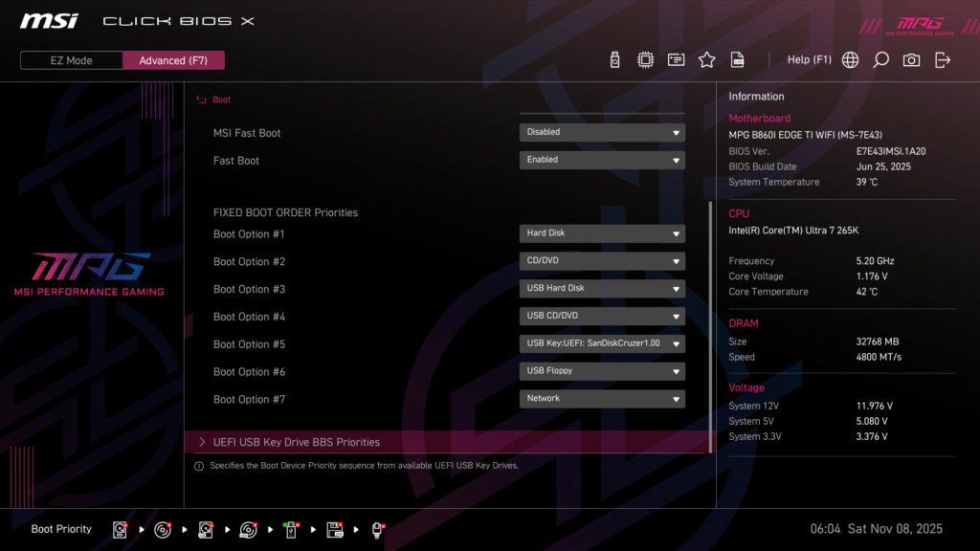This screenshot has height=551, width=980.
Task: Open the hardware monitor chip icon
Action: 644,58
